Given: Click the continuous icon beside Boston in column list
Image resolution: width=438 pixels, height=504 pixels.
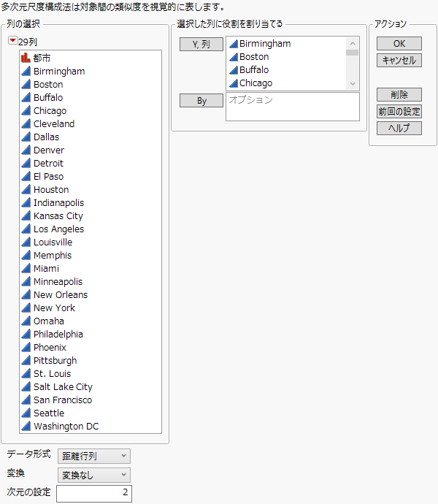Looking at the screenshot, I should (26, 84).
